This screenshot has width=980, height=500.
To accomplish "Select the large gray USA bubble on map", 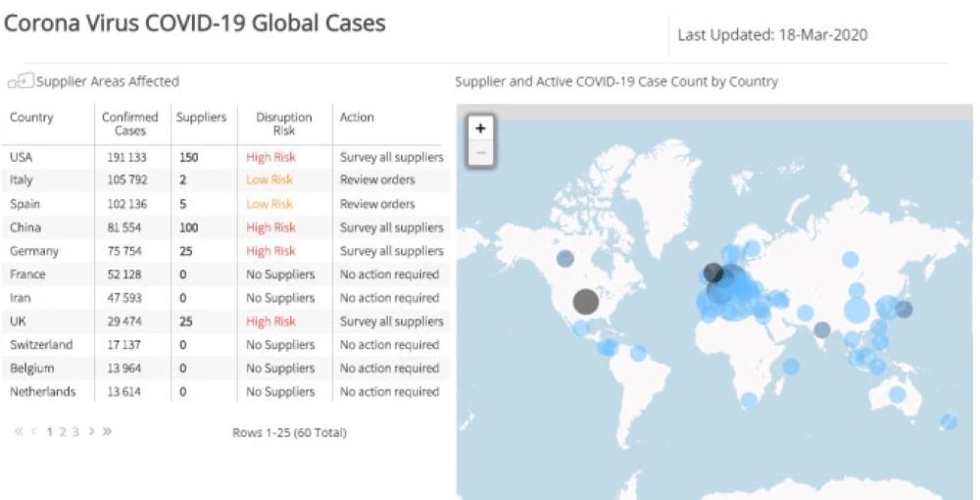I will tap(585, 301).
